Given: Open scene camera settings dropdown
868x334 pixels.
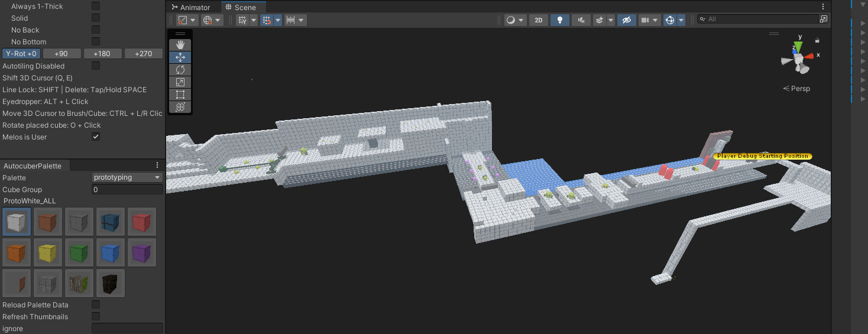Looking at the screenshot, I should click(x=649, y=20).
